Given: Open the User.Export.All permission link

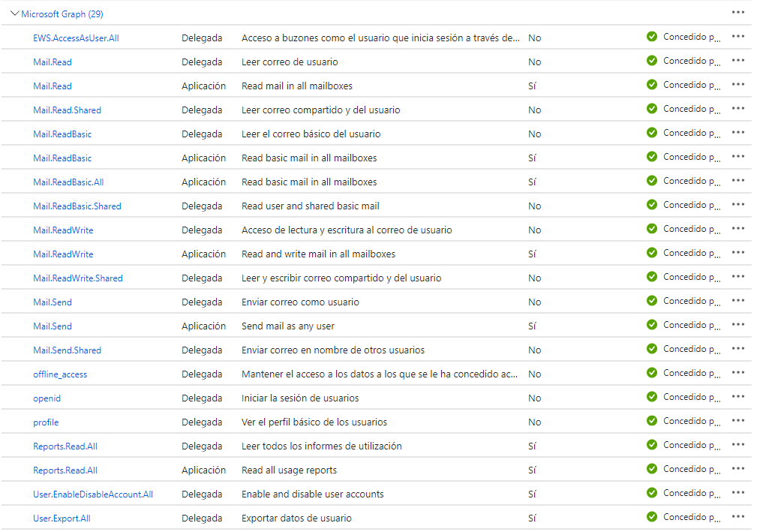Looking at the screenshot, I should point(62,518).
